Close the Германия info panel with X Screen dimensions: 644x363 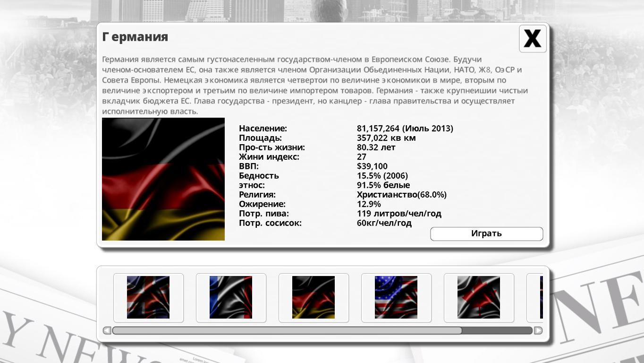tap(533, 38)
